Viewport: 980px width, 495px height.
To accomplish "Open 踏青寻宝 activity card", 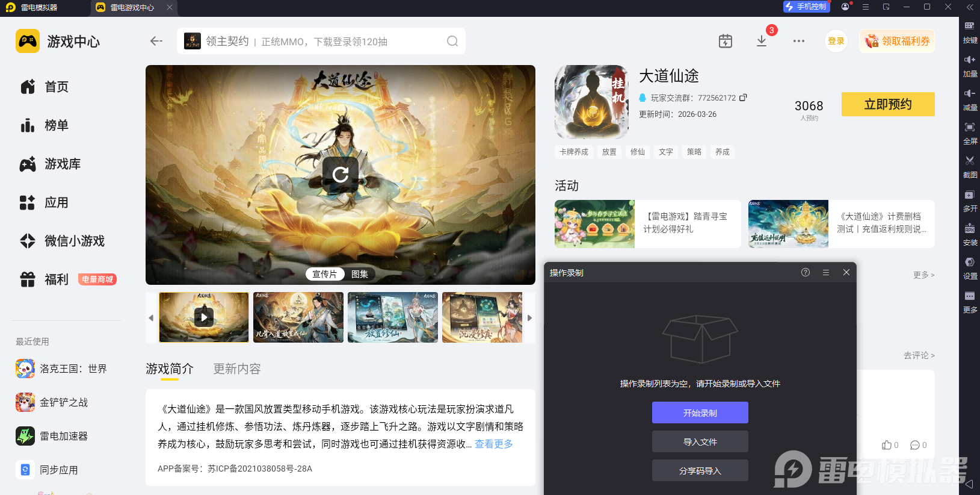I will [648, 224].
